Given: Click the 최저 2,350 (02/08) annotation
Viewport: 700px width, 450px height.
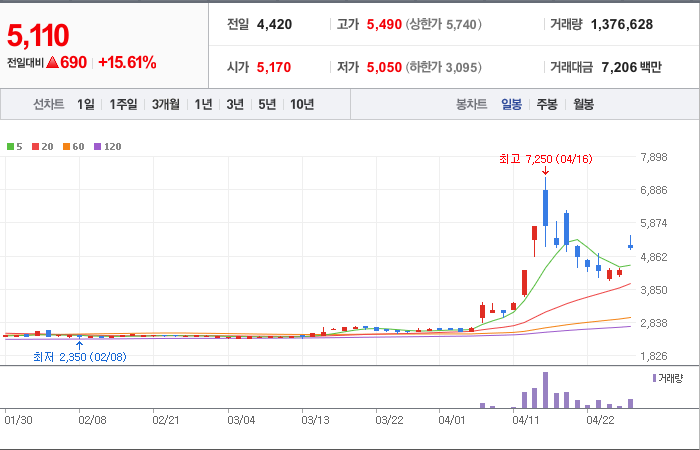Looking at the screenshot, I should click(79, 357).
